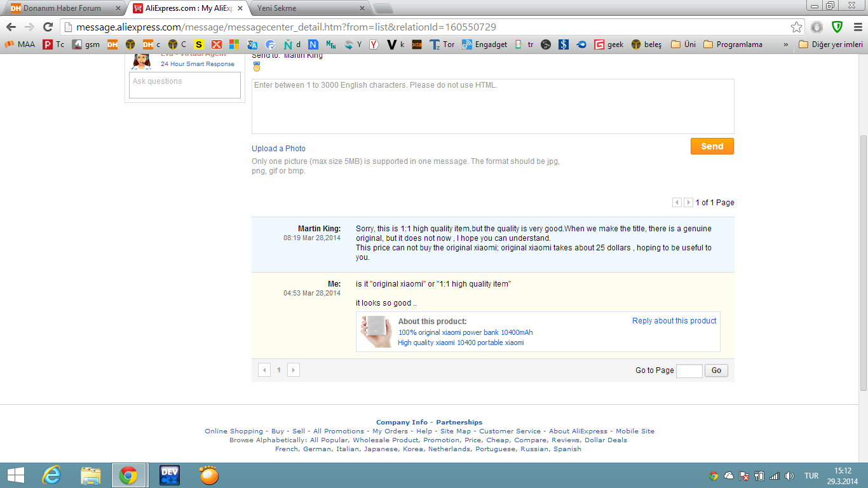The height and width of the screenshot is (488, 868).
Task: Select the AliExpress My AliExpress tab
Action: pyautogui.click(x=189, y=8)
